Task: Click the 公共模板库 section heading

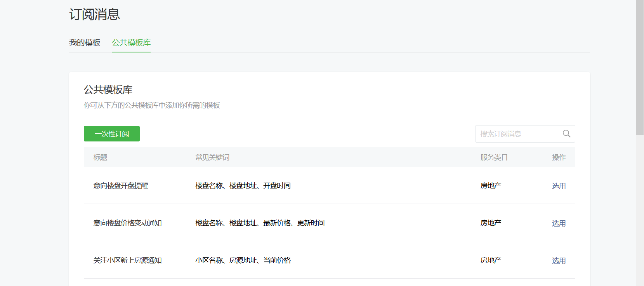Action: (x=108, y=90)
